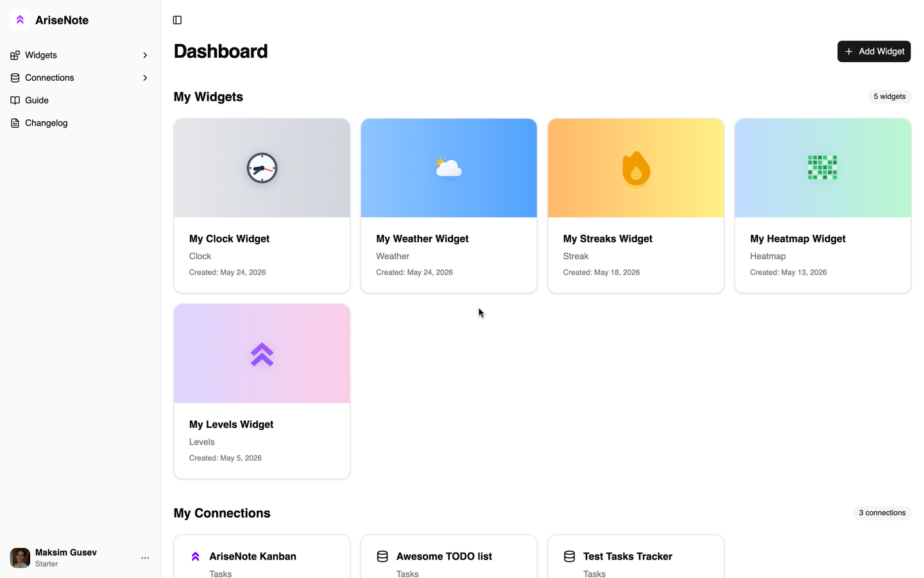This screenshot has height=578, width=924.
Task: Click the weather cloud icon on Weather Widget
Action: [x=448, y=168]
